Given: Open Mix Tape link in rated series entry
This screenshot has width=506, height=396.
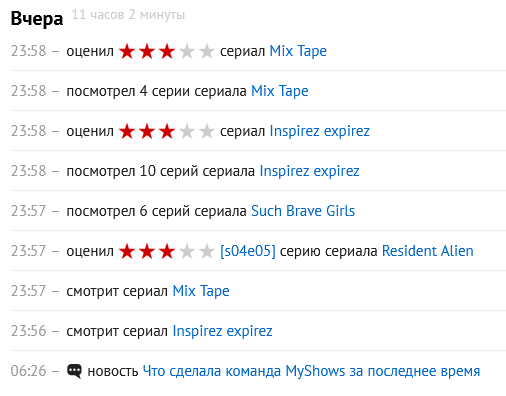Looking at the screenshot, I should [x=298, y=51].
